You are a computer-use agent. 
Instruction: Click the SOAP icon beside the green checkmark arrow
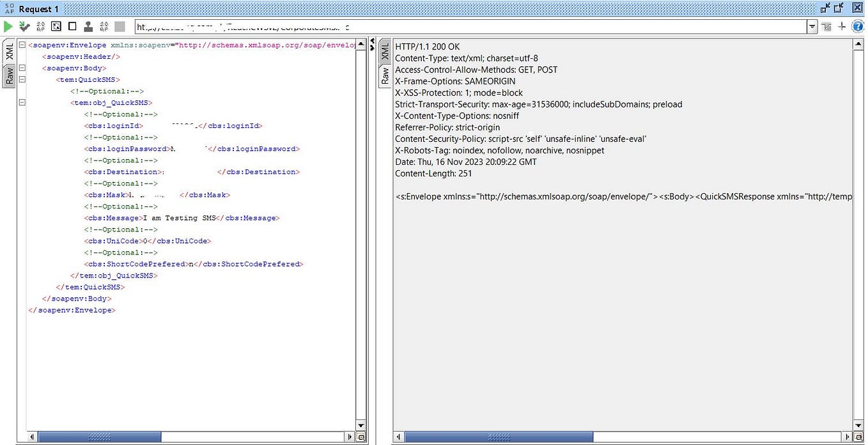tap(41, 26)
